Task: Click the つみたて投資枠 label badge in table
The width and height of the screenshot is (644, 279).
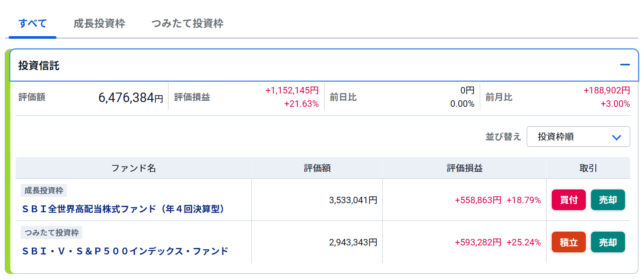Action: click(x=51, y=232)
